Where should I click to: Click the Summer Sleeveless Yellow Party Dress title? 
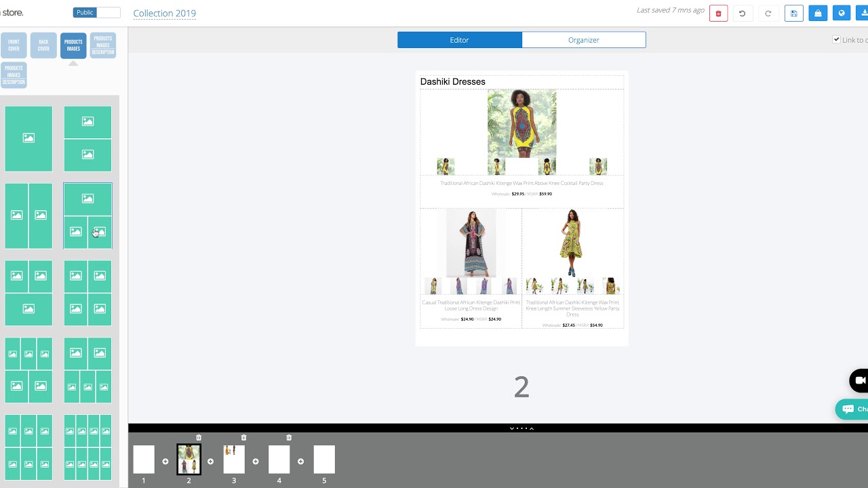click(573, 308)
